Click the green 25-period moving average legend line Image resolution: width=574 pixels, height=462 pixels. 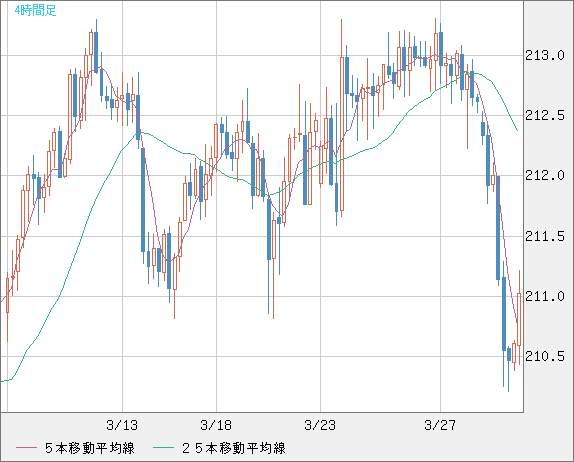tap(163, 448)
